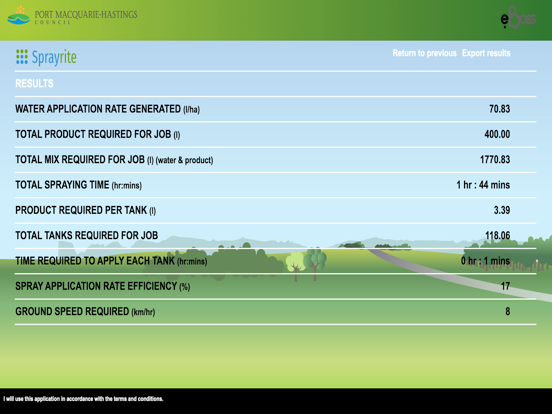The height and width of the screenshot is (414, 552).
Task: Select the 118.06 total tanks value
Action: (497, 236)
